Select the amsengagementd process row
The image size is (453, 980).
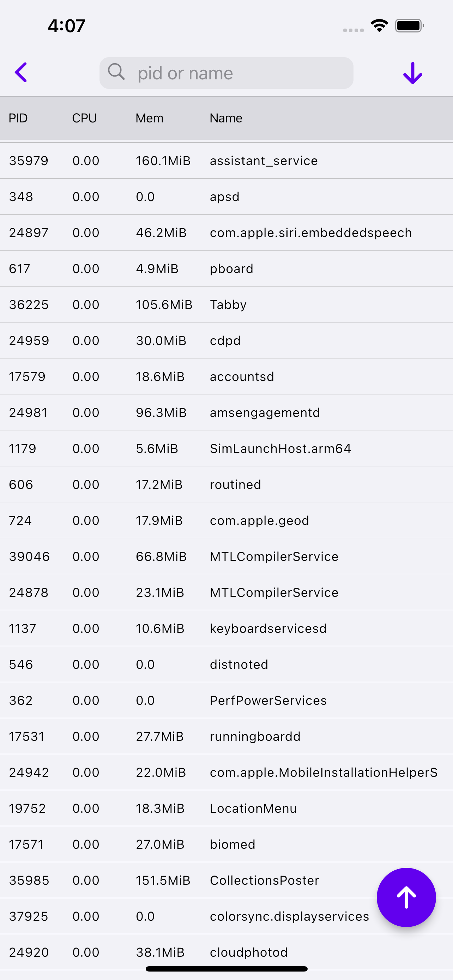click(x=226, y=413)
